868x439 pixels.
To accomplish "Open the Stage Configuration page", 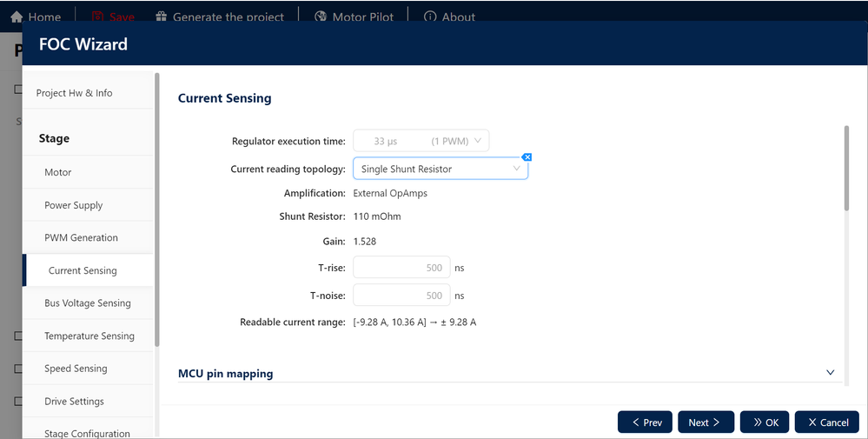I will pos(88,430).
